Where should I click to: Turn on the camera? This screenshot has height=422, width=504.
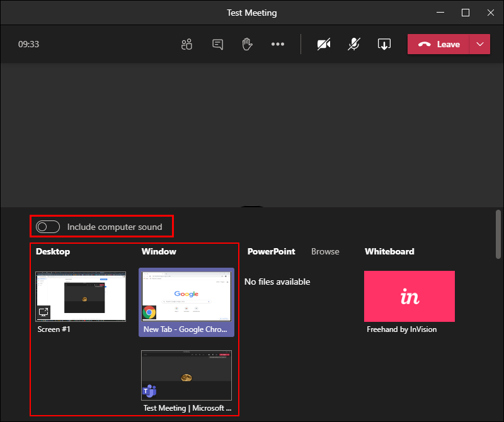coord(324,44)
